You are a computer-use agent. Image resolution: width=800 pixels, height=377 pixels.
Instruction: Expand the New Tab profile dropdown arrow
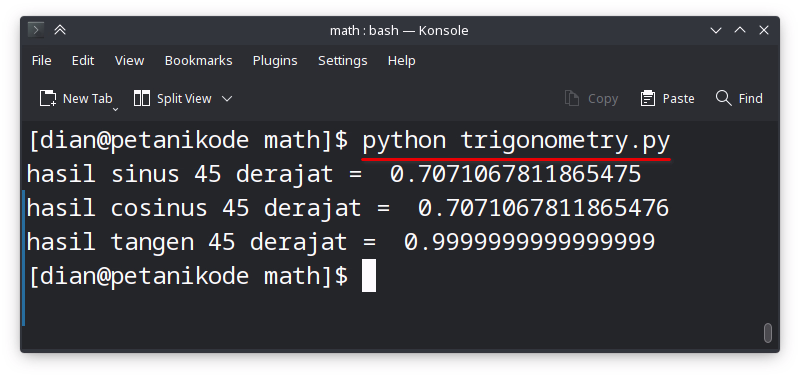115,109
